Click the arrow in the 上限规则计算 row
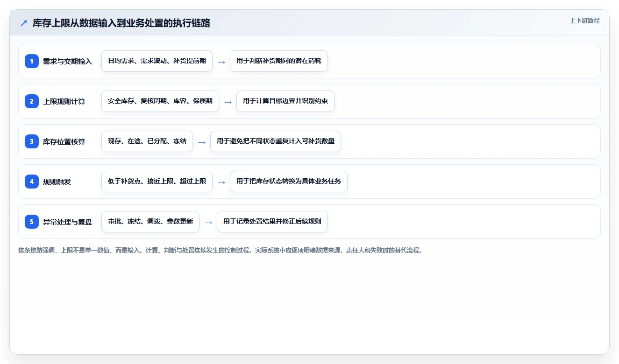Image resolution: width=619 pixels, height=364 pixels. [228, 102]
